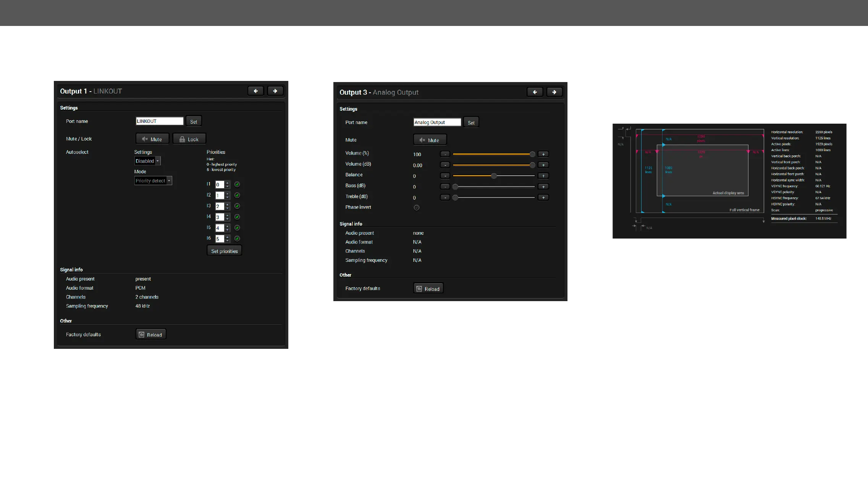Click the Balance slider handle

coord(494,176)
